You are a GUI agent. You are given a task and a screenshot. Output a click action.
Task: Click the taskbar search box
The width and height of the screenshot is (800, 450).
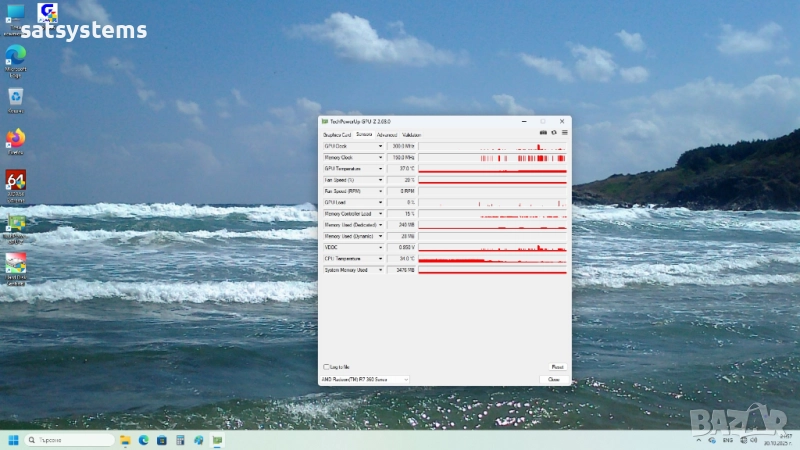(70, 440)
